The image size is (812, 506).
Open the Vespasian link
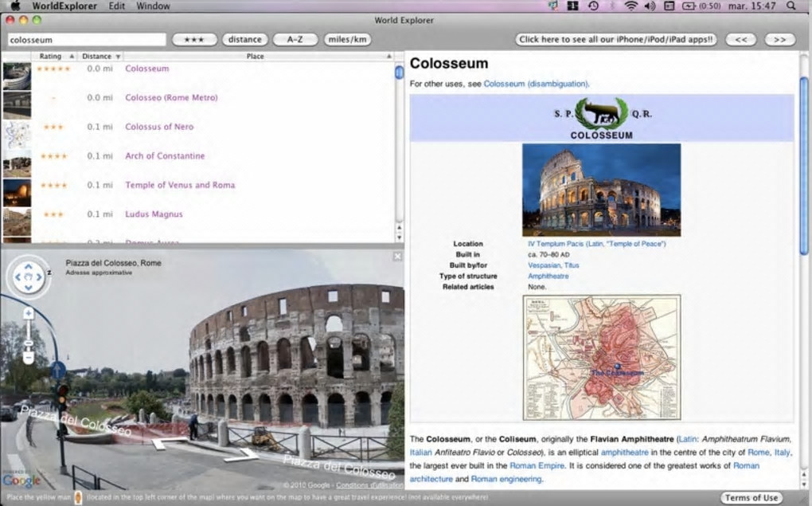544,265
